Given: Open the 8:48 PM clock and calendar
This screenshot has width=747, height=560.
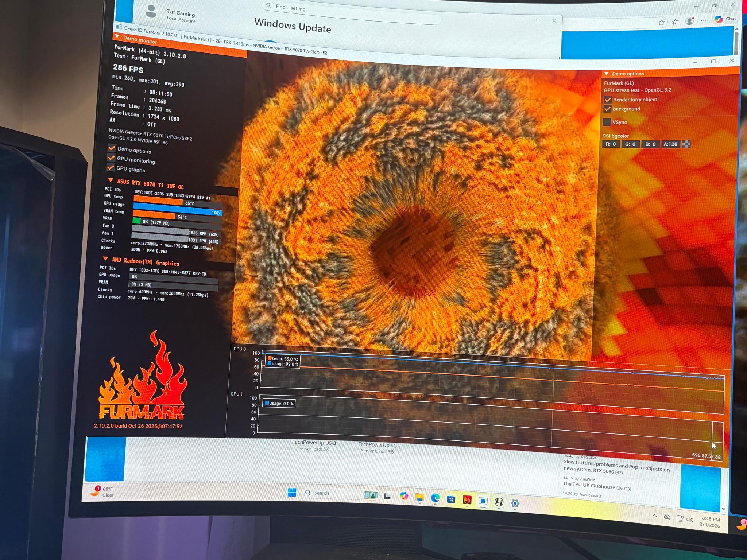Looking at the screenshot, I should 711,522.
